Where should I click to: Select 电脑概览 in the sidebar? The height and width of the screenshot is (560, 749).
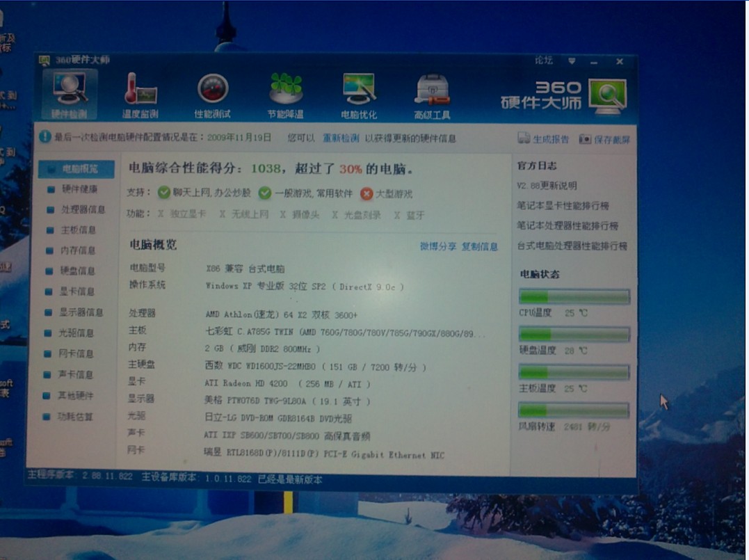(x=76, y=169)
